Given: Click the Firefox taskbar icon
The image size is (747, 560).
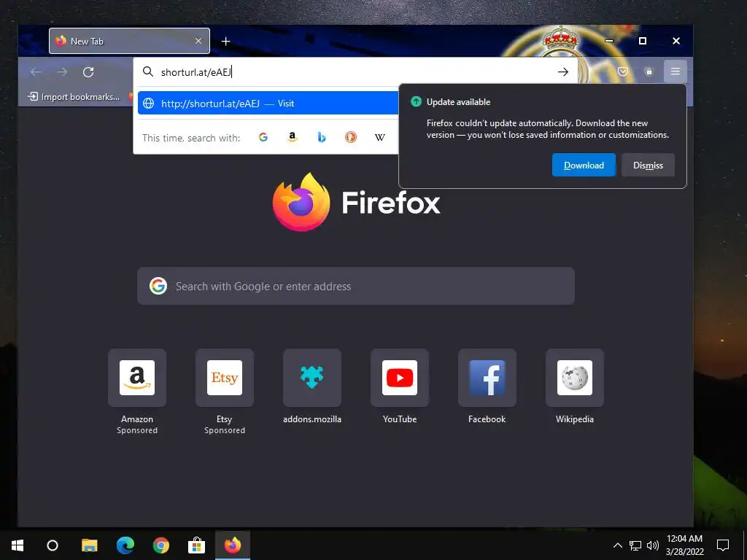Looking at the screenshot, I should (233, 545).
